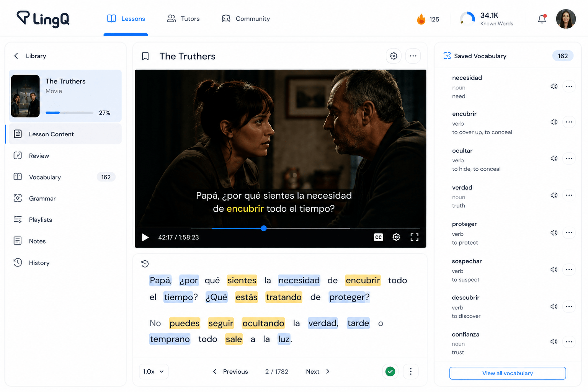The image size is (588, 392).
Task: Play audio for proteger
Action: [554, 233]
